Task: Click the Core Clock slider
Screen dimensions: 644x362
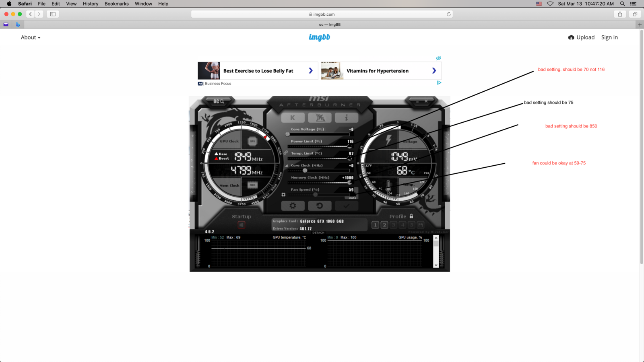Action: point(318,171)
